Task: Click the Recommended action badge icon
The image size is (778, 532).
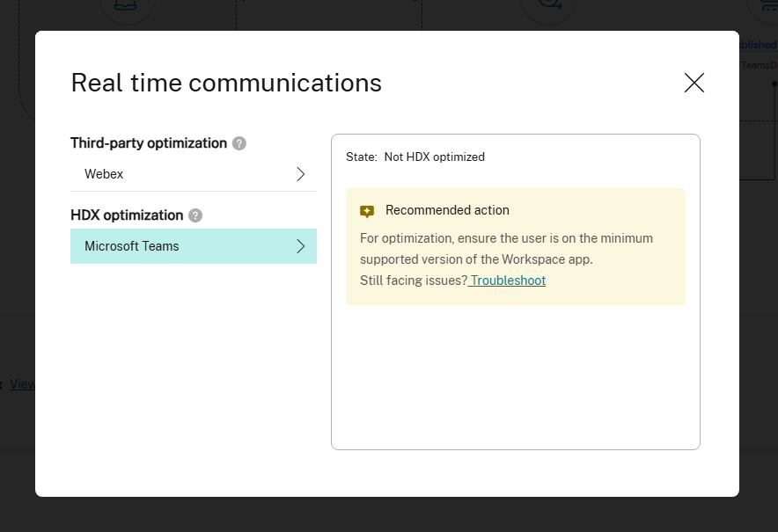Action: tap(367, 210)
